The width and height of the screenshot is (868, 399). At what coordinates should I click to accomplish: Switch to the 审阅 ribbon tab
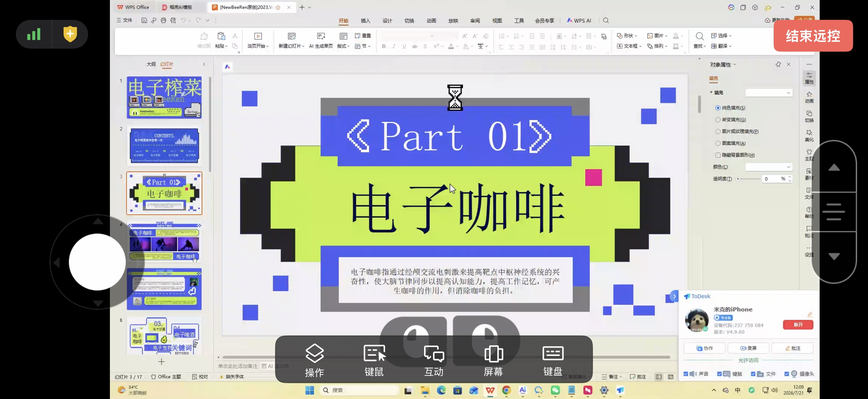[475, 21]
